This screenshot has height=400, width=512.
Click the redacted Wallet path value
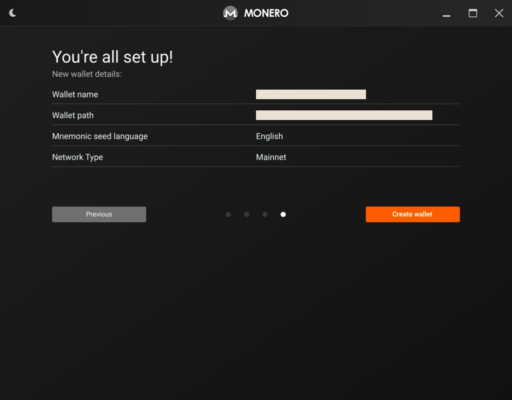click(344, 115)
